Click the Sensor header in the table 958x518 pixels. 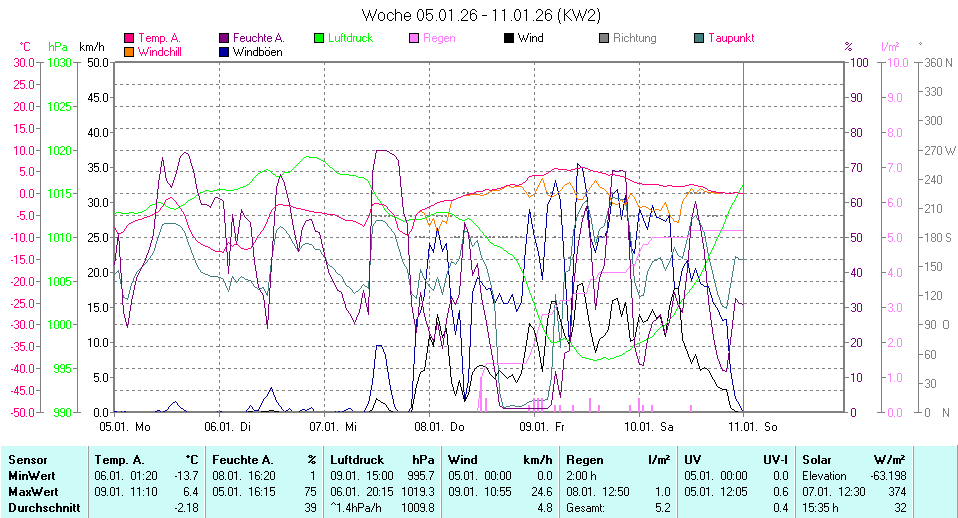[x=28, y=460]
